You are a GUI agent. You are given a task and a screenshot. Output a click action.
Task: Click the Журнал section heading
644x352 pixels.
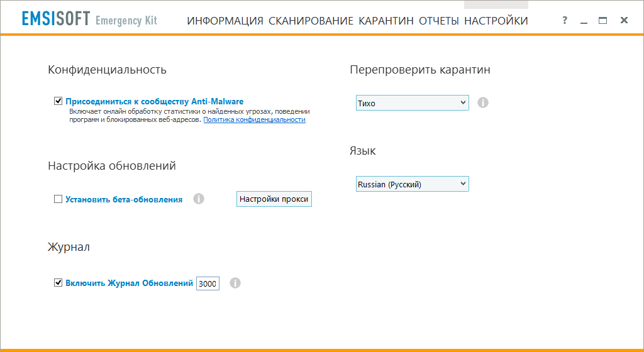(x=69, y=247)
